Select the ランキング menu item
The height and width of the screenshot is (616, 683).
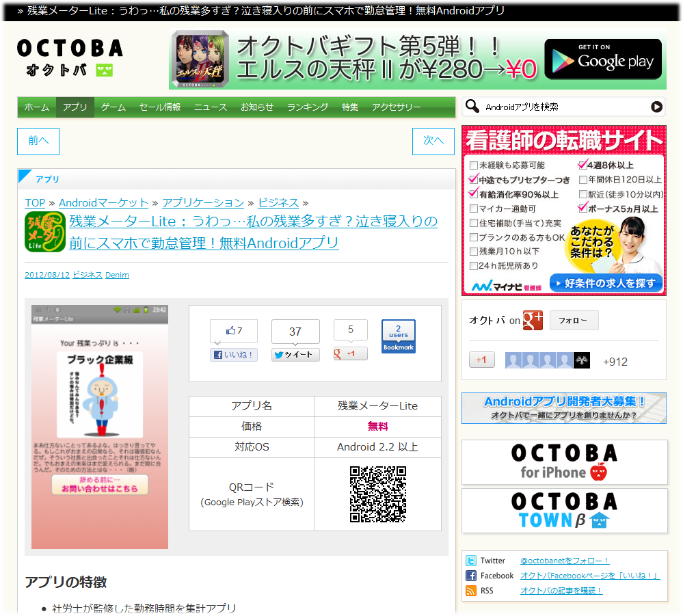308,107
